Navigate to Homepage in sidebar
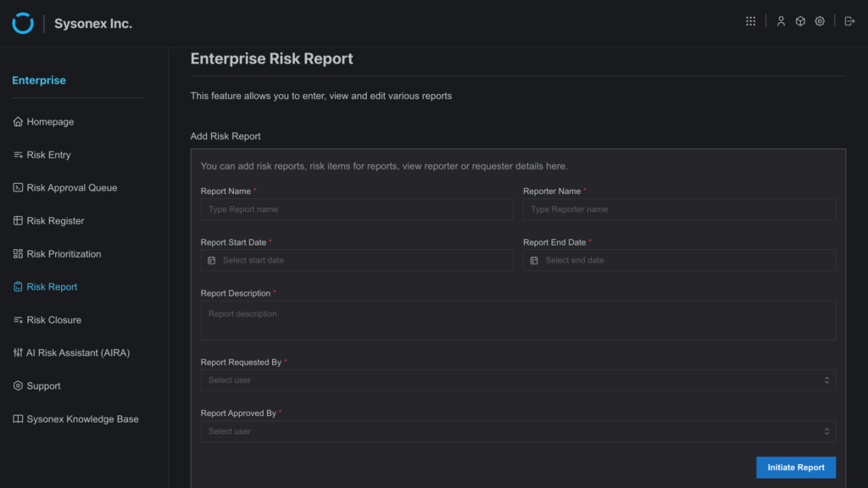 pos(43,122)
